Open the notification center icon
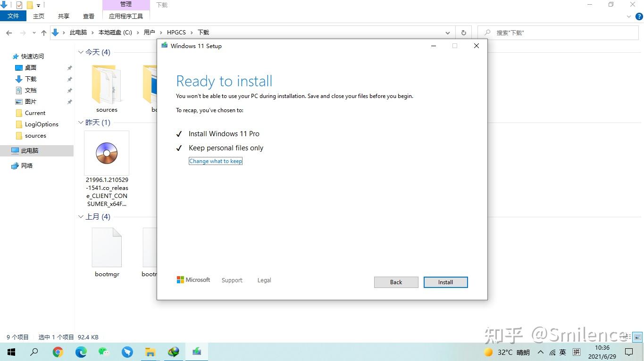 pyautogui.click(x=629, y=352)
